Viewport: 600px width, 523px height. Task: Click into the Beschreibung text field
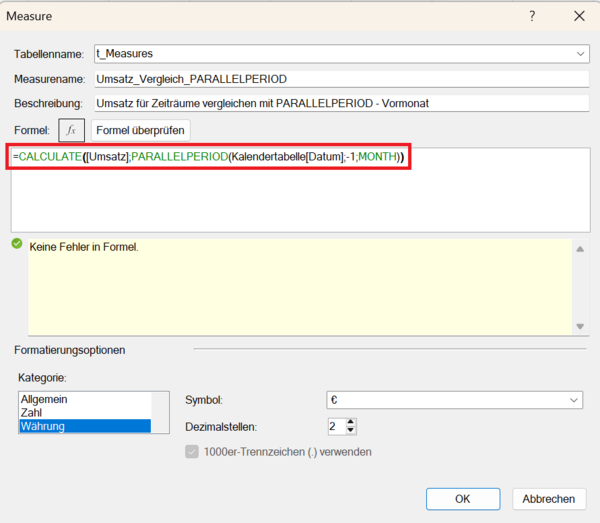(340, 102)
